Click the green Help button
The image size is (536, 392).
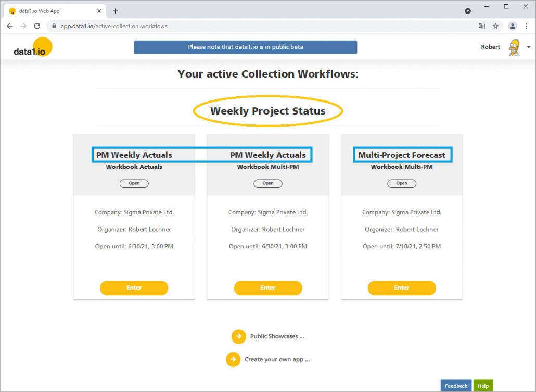483,386
